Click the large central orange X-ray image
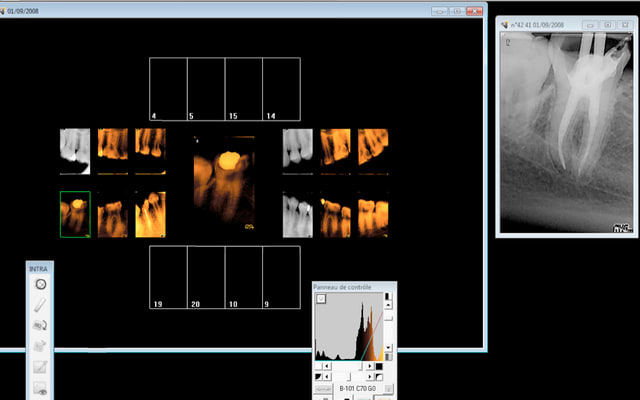The image size is (640, 400). point(223,186)
